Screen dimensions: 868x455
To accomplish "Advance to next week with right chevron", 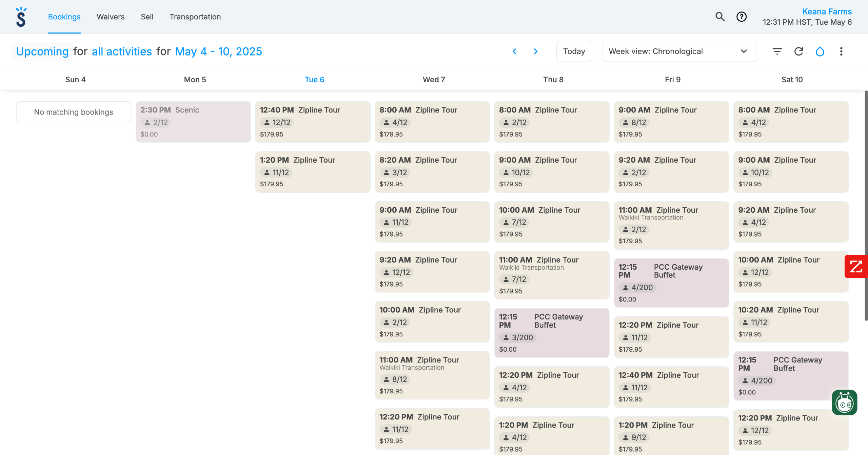I will coord(536,51).
